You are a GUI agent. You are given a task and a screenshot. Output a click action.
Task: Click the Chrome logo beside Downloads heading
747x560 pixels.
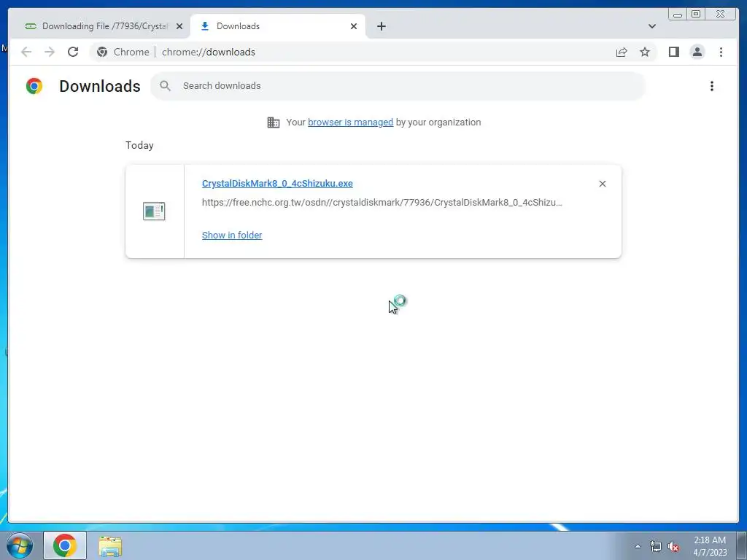click(34, 86)
